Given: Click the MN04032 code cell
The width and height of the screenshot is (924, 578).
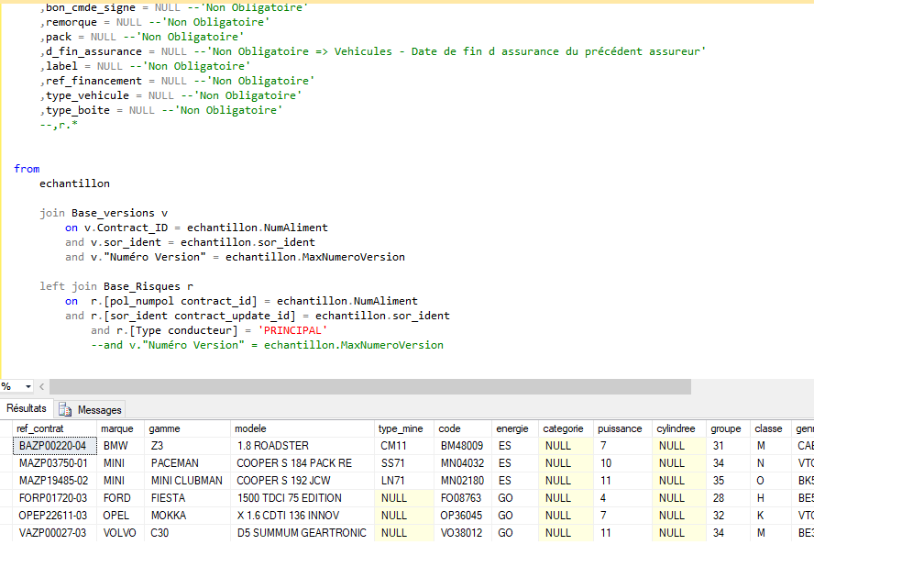Looking at the screenshot, I should (x=463, y=463).
